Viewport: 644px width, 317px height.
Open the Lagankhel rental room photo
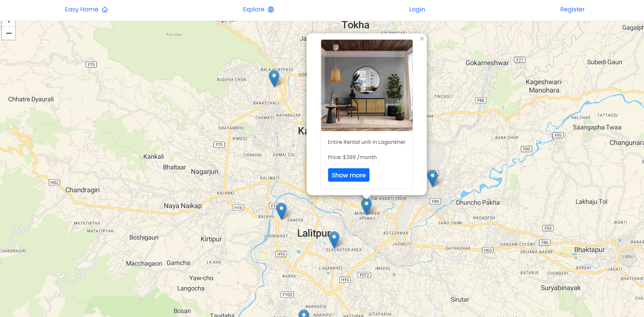click(x=367, y=85)
